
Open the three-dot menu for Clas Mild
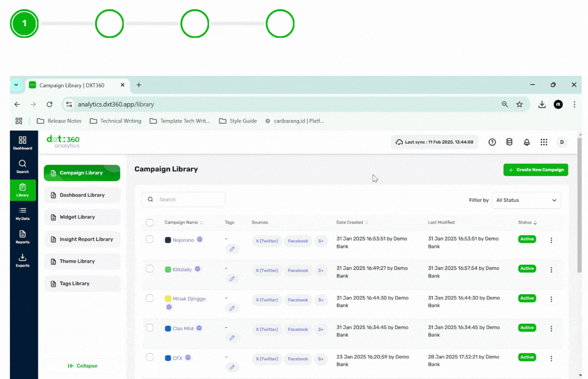click(551, 329)
